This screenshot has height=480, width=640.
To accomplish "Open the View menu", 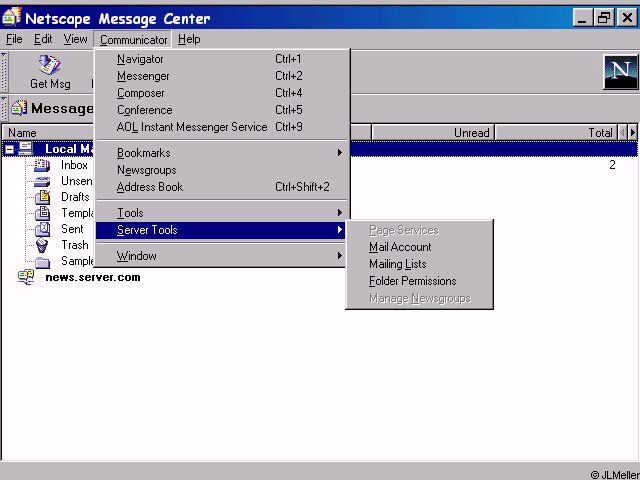I will click(x=76, y=39).
